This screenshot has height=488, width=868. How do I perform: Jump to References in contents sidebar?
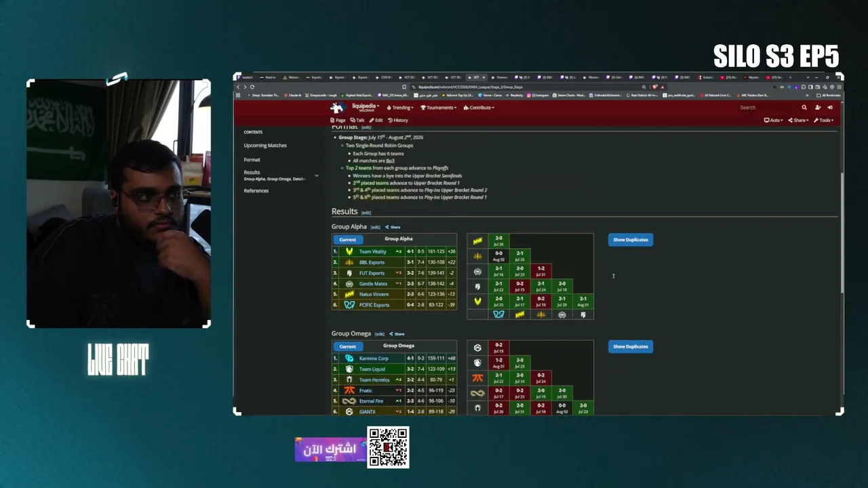tap(256, 191)
